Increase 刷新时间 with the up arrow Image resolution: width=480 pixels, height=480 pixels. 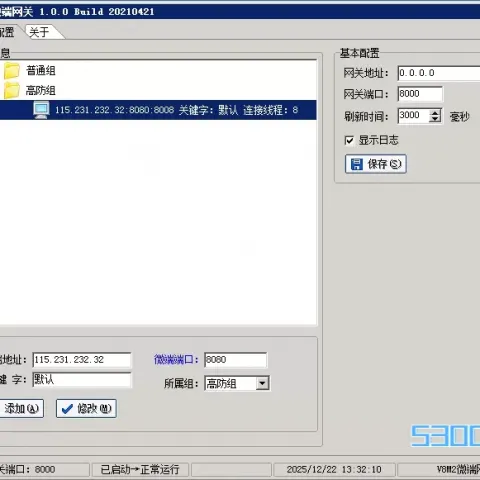point(435,113)
